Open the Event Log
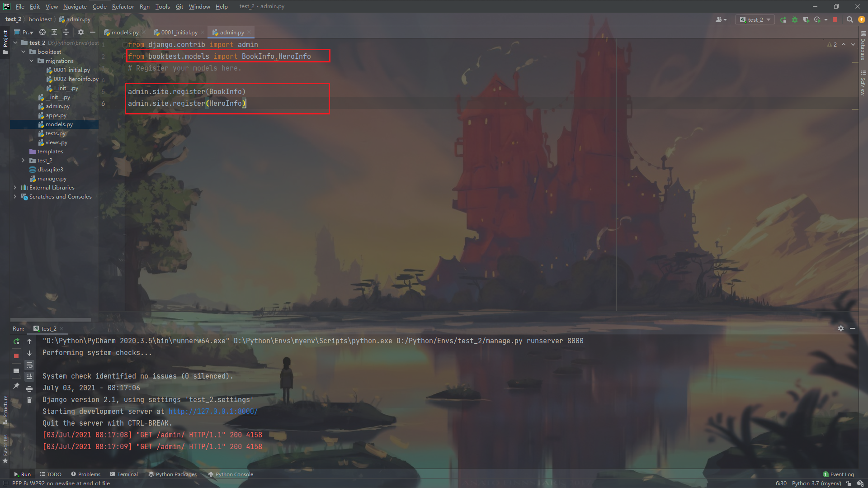The width and height of the screenshot is (868, 488). (x=839, y=474)
